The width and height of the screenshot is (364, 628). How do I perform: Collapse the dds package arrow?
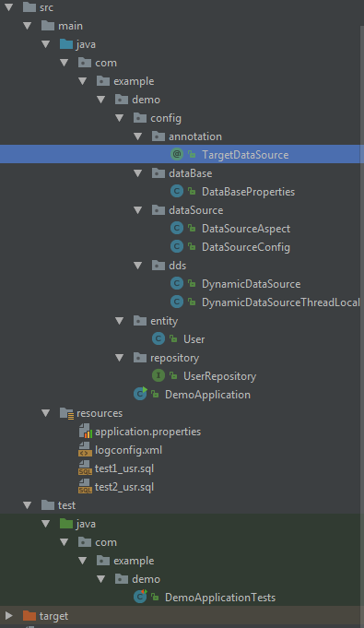(x=137, y=266)
